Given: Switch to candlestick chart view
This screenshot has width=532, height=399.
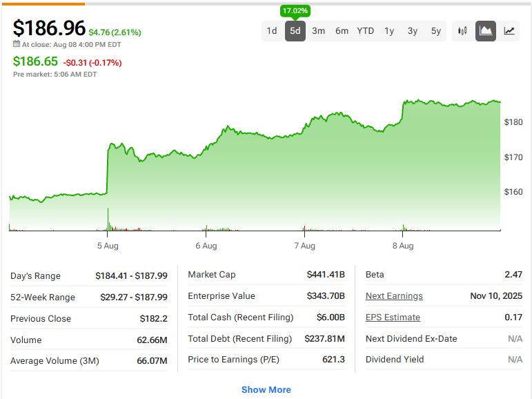Looking at the screenshot, I should [x=462, y=31].
